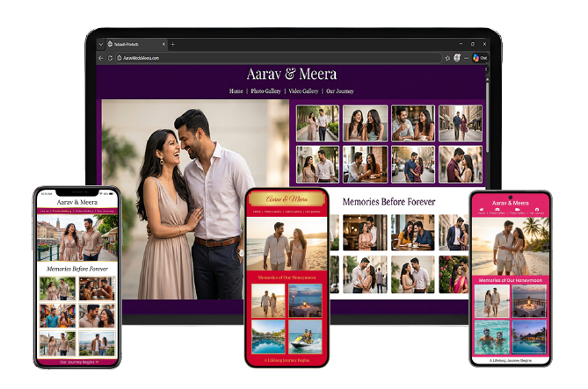
Task: Open hilltop city view photo on left iPhone
Action: click(x=97, y=343)
